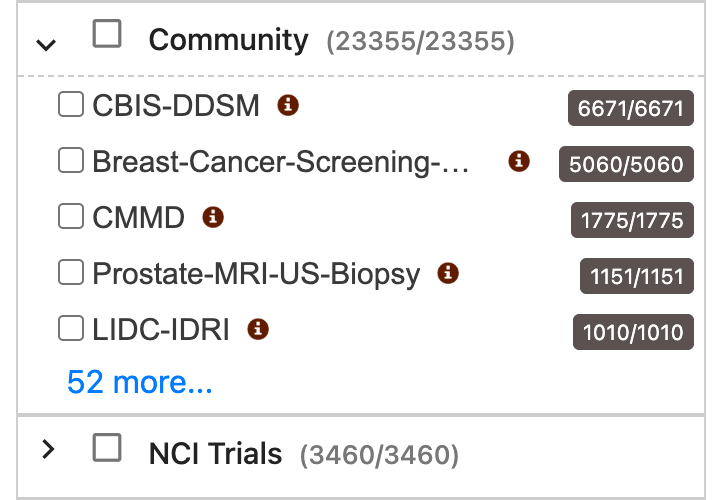The height and width of the screenshot is (500, 714).
Task: Click the CBIS-DDSM collection label
Action: coord(176,106)
